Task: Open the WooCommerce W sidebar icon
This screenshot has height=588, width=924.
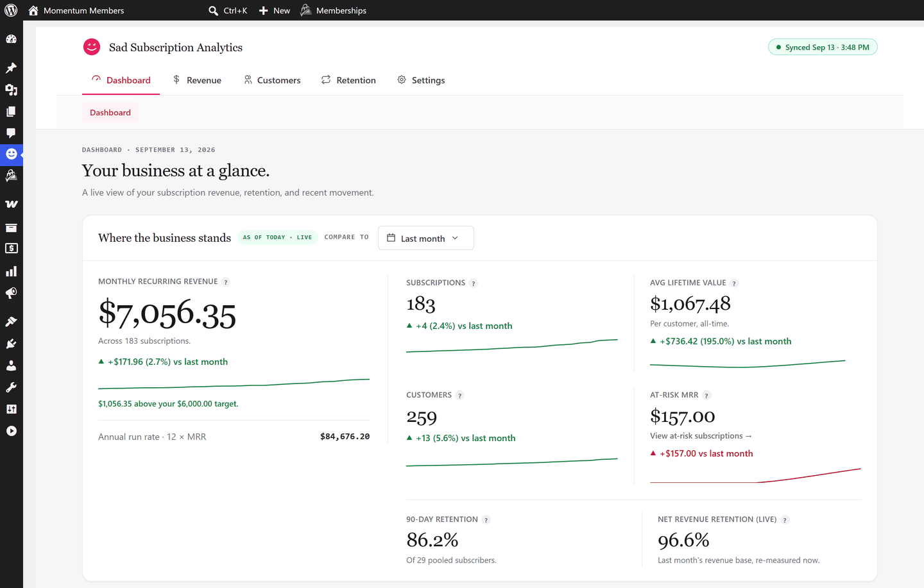Action: click(x=11, y=204)
